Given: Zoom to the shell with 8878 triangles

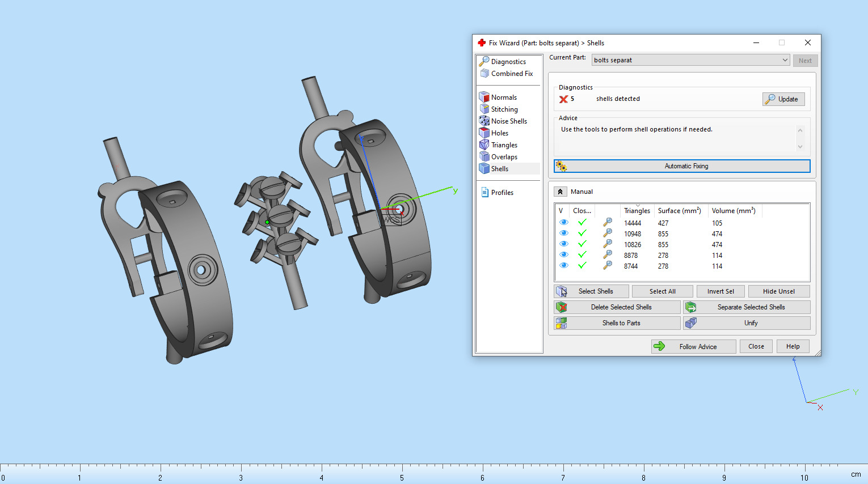Looking at the screenshot, I should 607,255.
